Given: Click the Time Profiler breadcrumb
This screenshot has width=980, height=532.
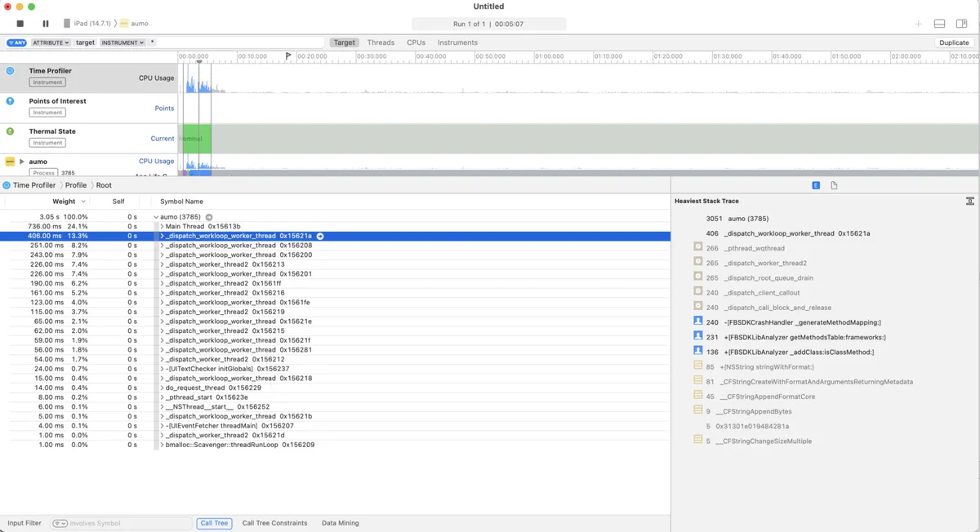Looking at the screenshot, I should coord(34,185).
